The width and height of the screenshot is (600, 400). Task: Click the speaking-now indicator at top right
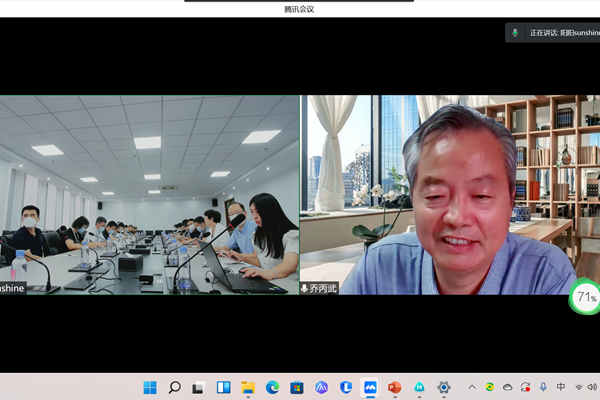click(x=552, y=33)
